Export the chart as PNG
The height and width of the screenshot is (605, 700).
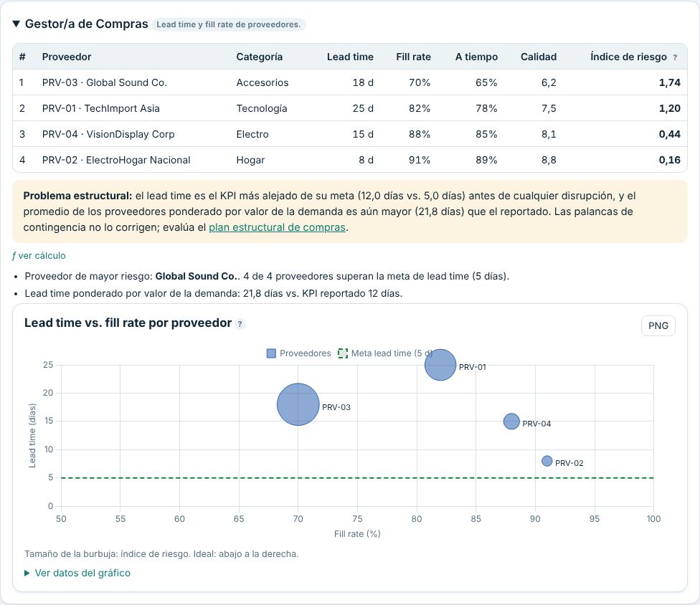click(658, 325)
